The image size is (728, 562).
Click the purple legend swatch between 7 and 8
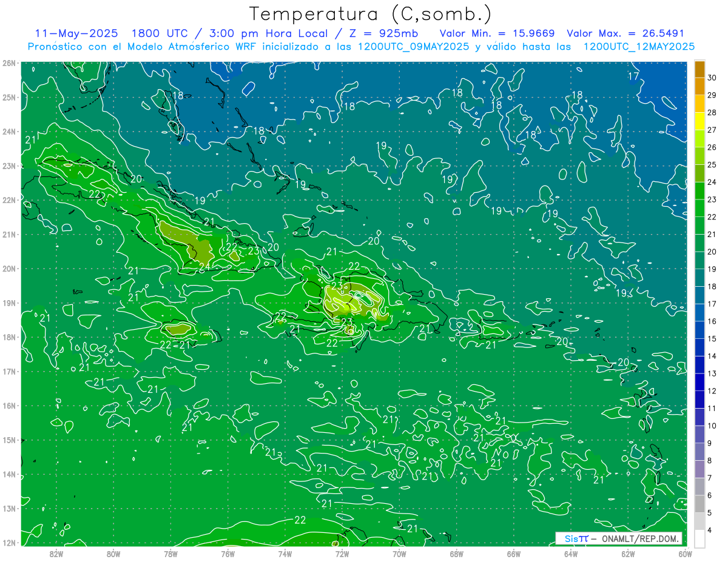click(x=699, y=469)
